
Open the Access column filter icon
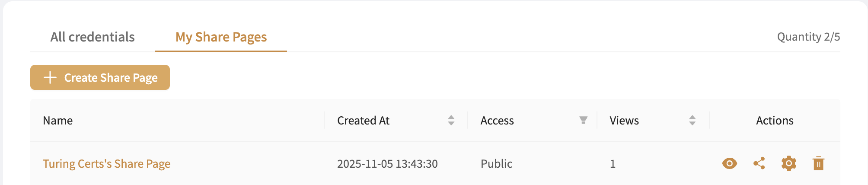[x=583, y=120]
